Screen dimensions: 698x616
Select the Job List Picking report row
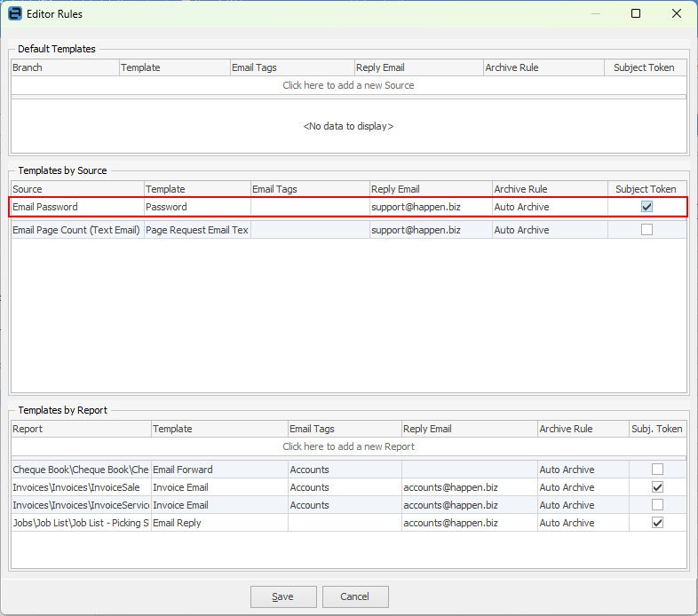[x=80, y=523]
